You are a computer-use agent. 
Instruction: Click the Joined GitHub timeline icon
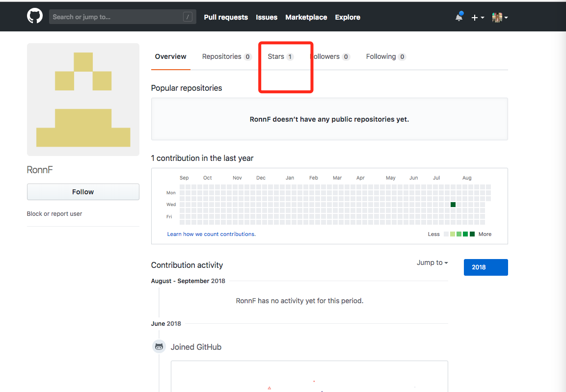tap(159, 347)
